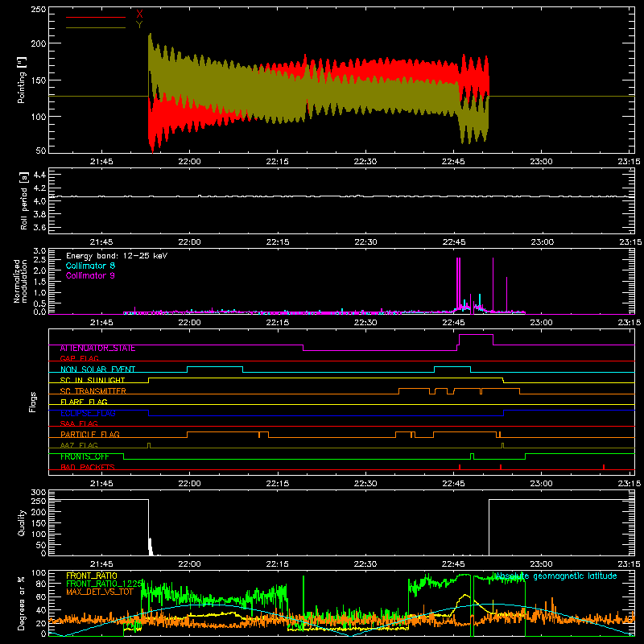Click the 300 tick on Quality axis
Image resolution: width=644 pixels, height=644 pixels.
coord(39,493)
